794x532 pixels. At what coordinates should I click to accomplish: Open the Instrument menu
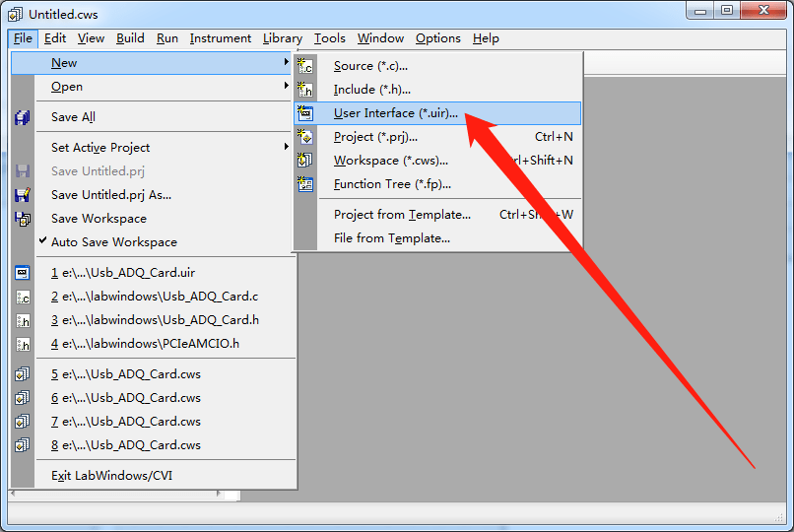[221, 38]
